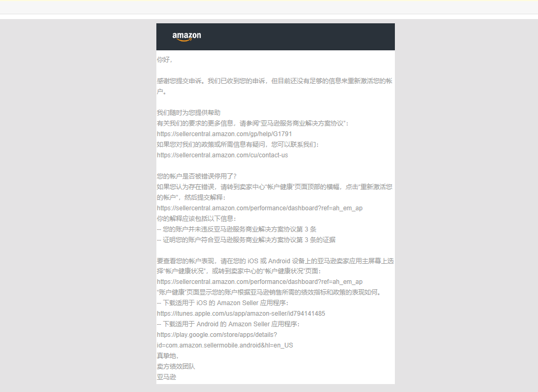The width and height of the screenshot is (538, 392).
Task: Click the line 有关我们的要求的更多信息
Action: (x=252, y=123)
